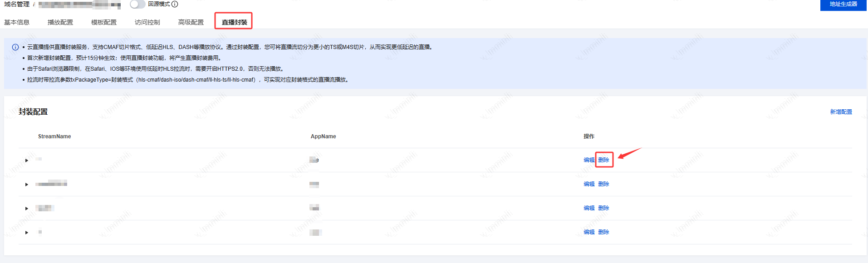This screenshot has width=868, height=263.
Task: Select the 直播封装 tab
Action: click(x=234, y=22)
